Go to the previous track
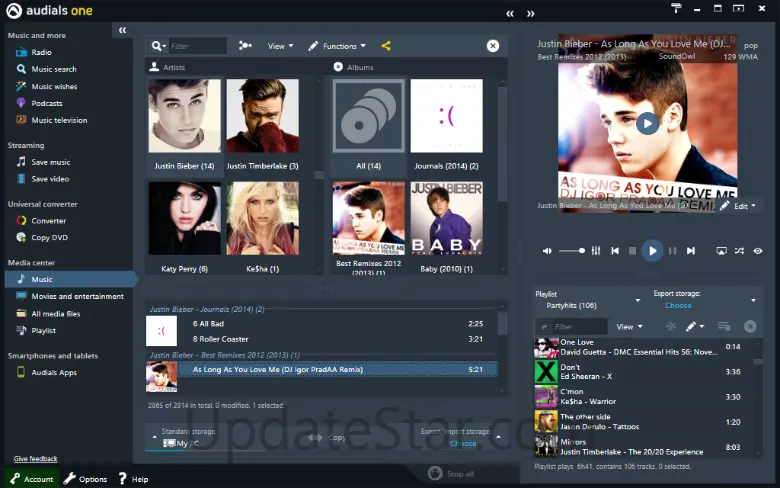The height and width of the screenshot is (488, 780). point(615,251)
